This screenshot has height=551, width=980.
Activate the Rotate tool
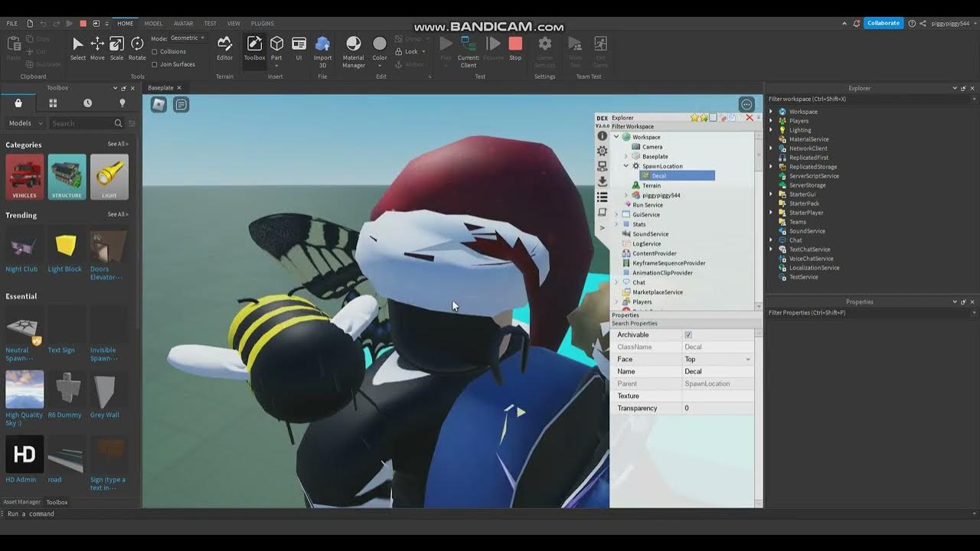(x=137, y=47)
